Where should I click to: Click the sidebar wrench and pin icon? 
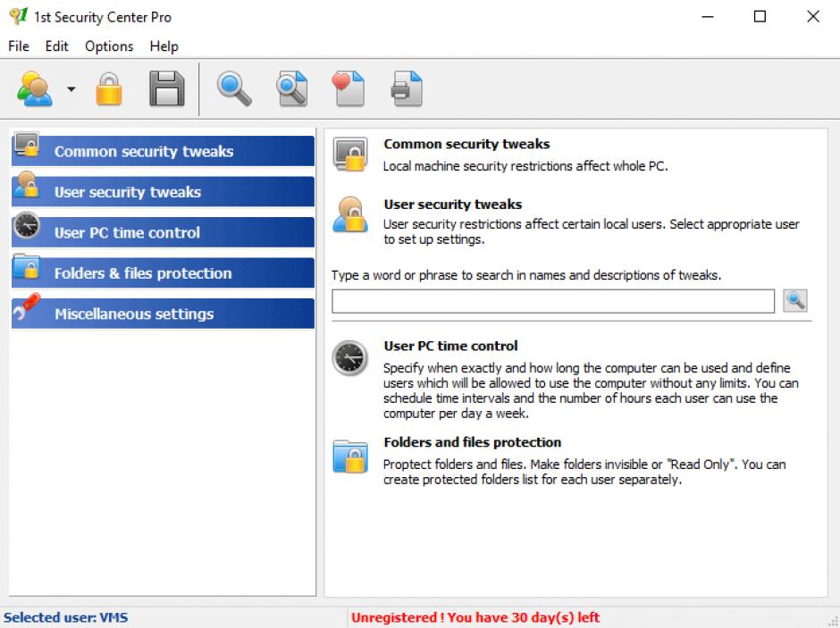[26, 306]
